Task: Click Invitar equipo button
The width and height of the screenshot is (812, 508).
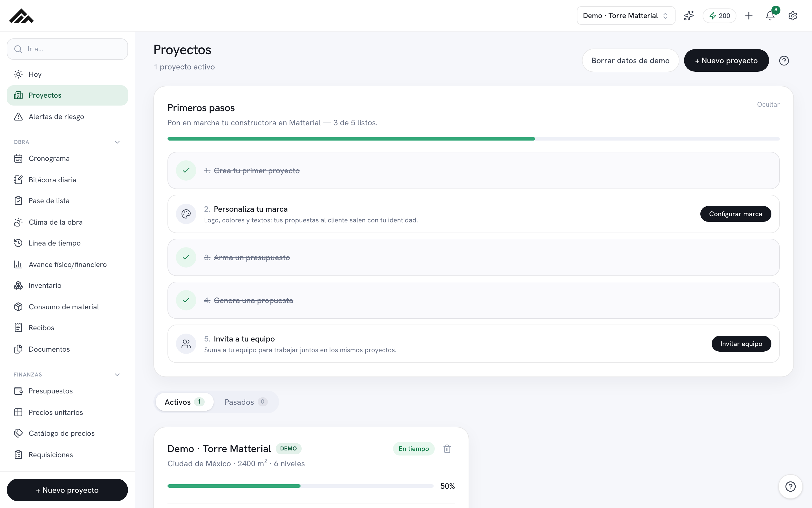Action: (741, 344)
